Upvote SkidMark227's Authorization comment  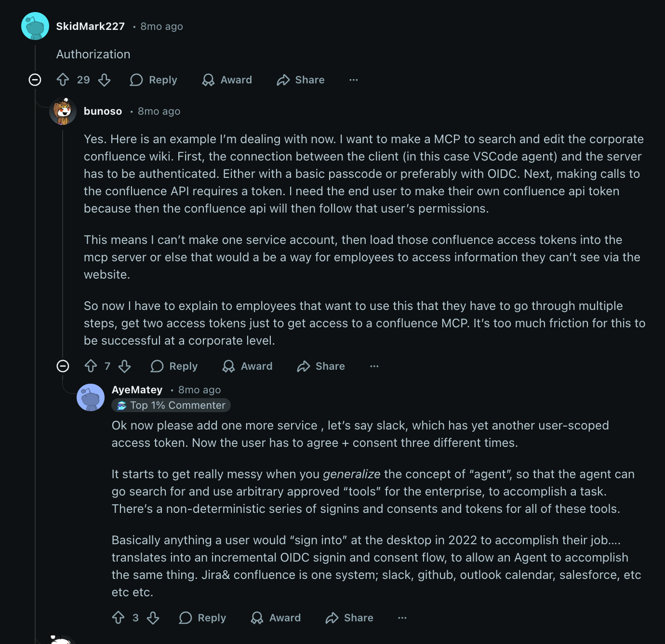click(x=63, y=80)
